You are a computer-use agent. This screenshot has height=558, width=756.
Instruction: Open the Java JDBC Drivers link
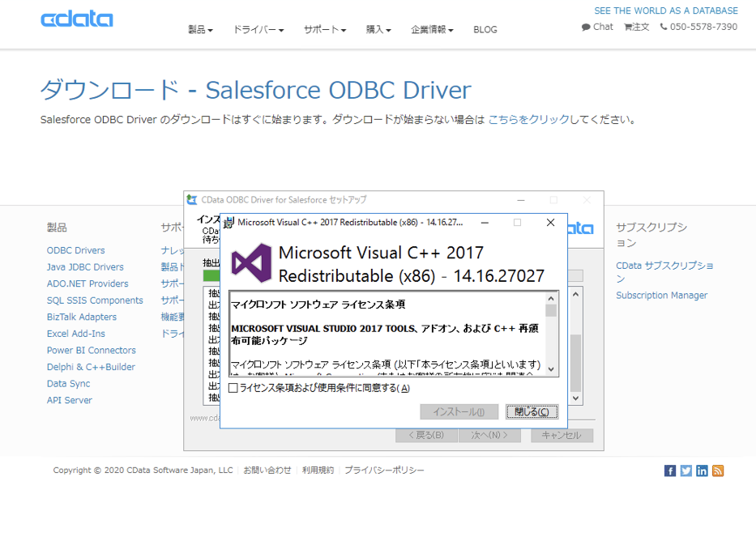click(x=85, y=267)
